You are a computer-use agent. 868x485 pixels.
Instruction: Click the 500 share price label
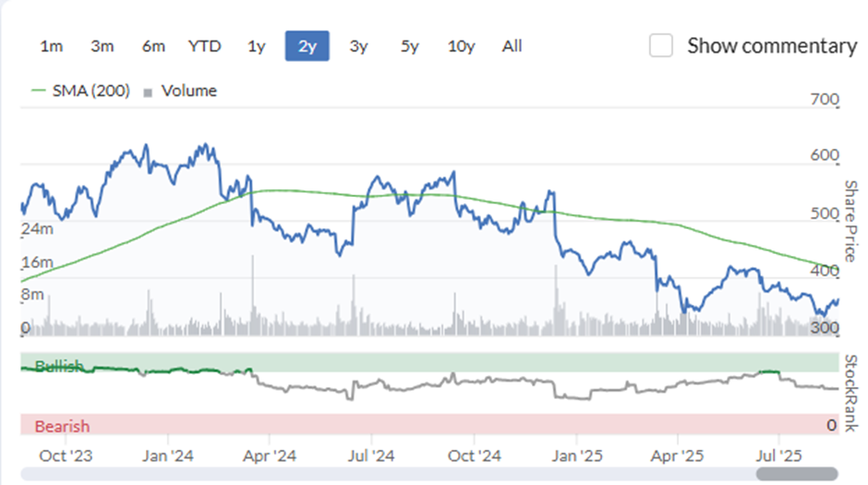coord(825,213)
